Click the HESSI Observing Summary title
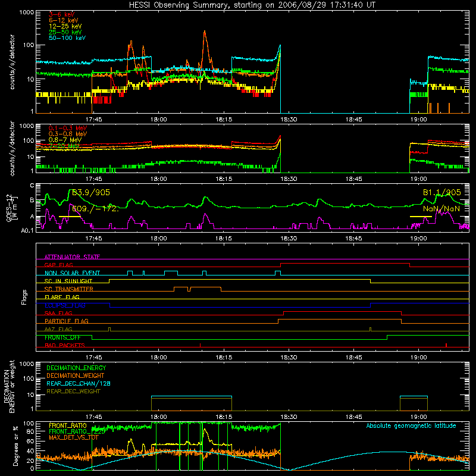The height and width of the screenshot is (476, 476). pyautogui.click(x=252, y=5)
